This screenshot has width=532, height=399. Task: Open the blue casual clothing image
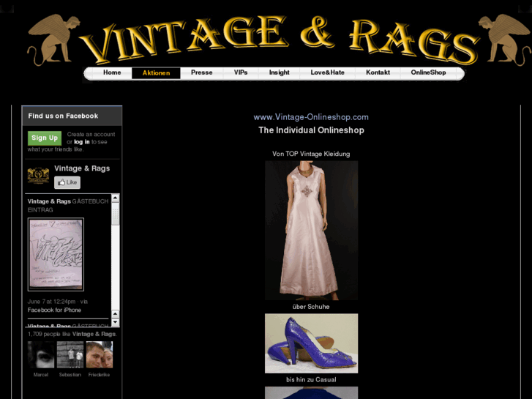(x=311, y=393)
